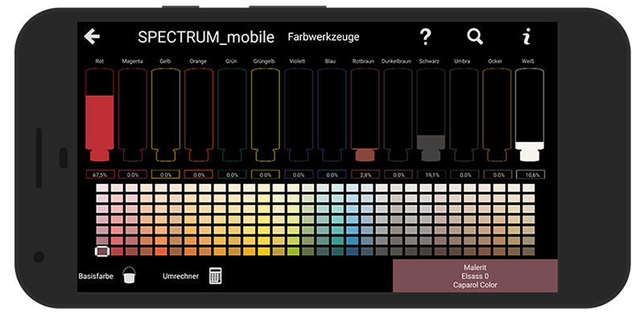Open search with the magnifier icon
Image resolution: width=644 pixels, height=316 pixels.
pos(475,36)
